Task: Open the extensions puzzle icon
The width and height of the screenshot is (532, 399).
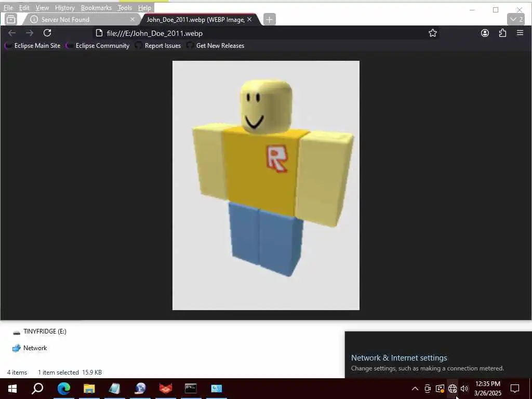Action: click(502, 33)
